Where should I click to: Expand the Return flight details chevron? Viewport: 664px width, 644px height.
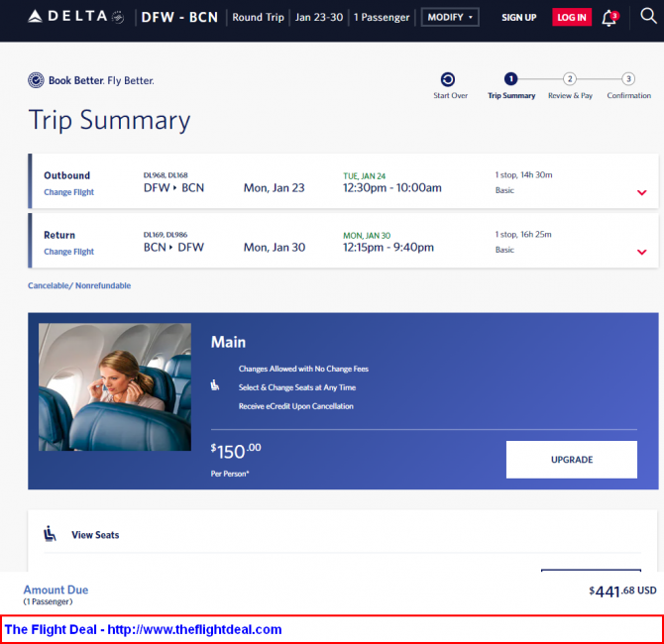pyautogui.click(x=641, y=252)
